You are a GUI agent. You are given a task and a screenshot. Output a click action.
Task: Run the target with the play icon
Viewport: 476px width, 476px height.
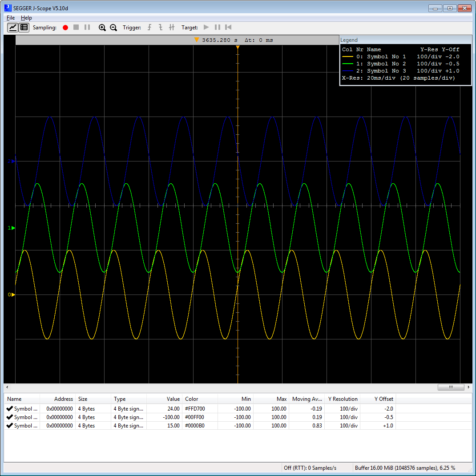(x=206, y=28)
